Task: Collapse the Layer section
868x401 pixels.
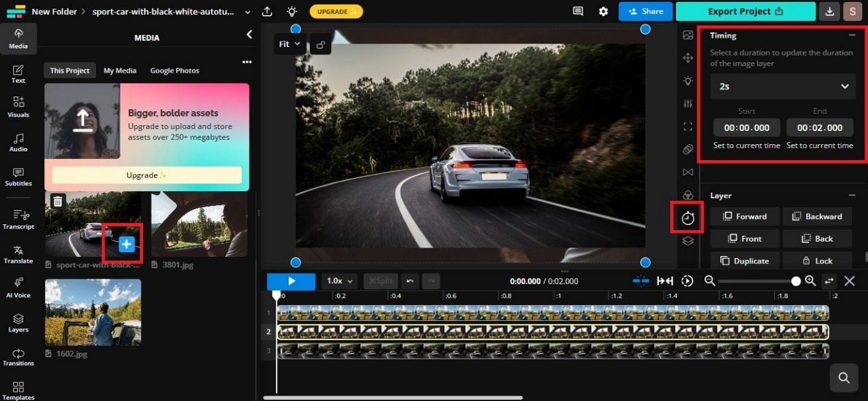Action: [x=852, y=196]
